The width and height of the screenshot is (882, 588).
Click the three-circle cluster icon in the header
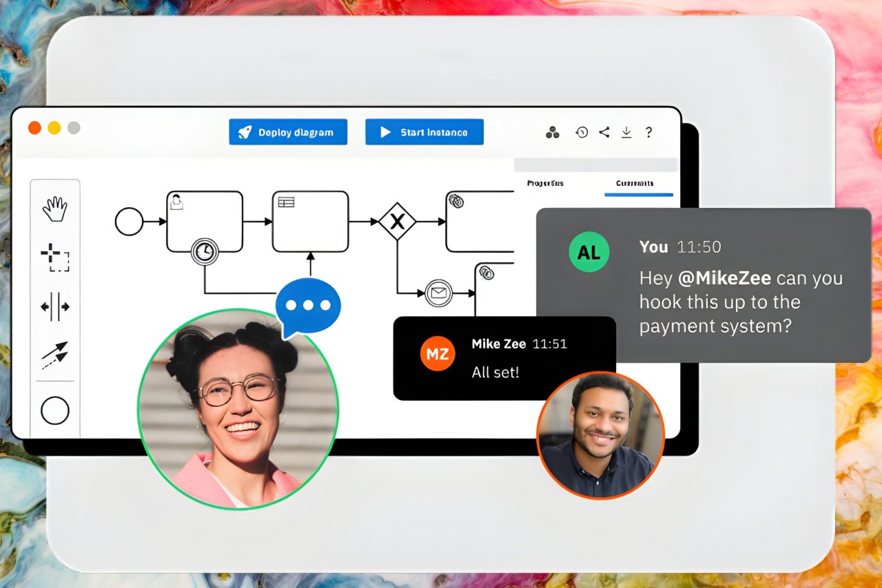tap(553, 133)
